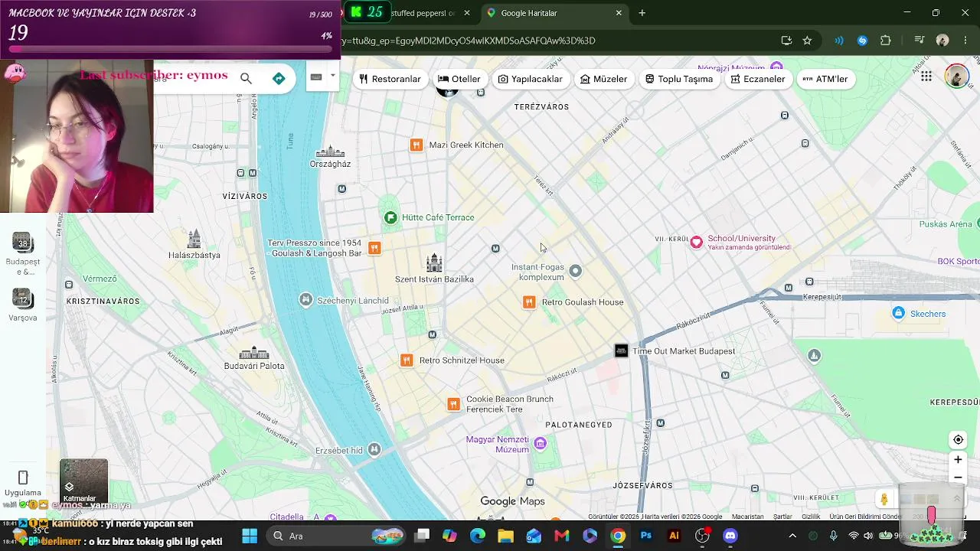Click the Szent István Bazilika landmark icon
980x551 pixels.
(434, 262)
